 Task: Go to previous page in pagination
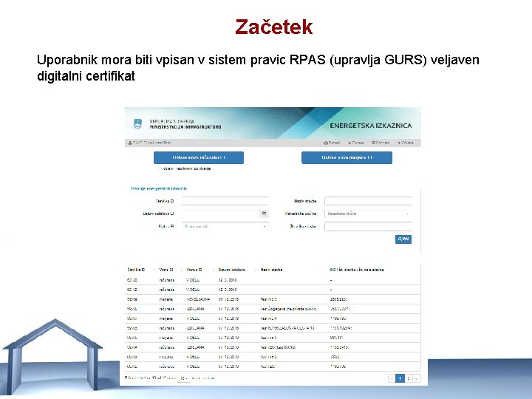click(x=392, y=378)
